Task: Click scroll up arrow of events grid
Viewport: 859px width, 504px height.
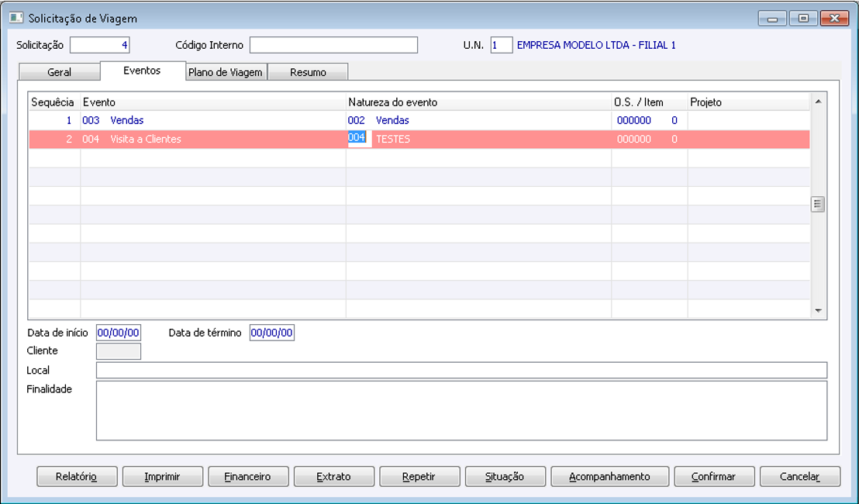Action: click(x=818, y=102)
